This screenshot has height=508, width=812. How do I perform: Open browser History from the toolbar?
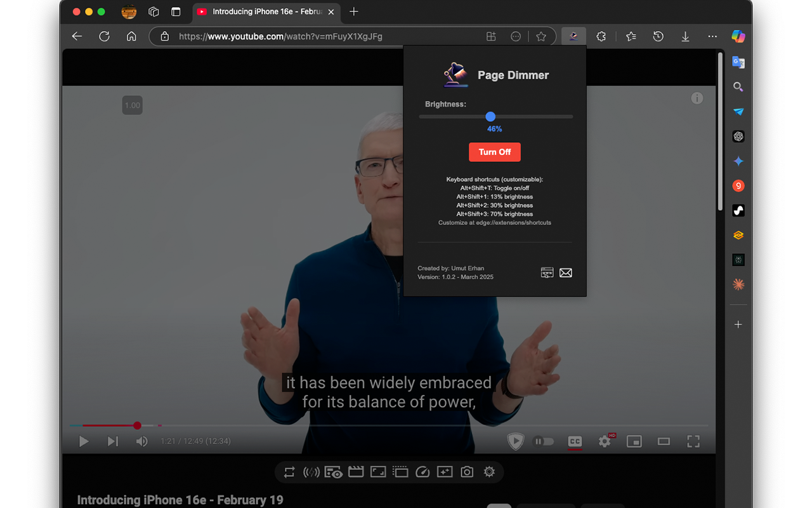coord(658,37)
